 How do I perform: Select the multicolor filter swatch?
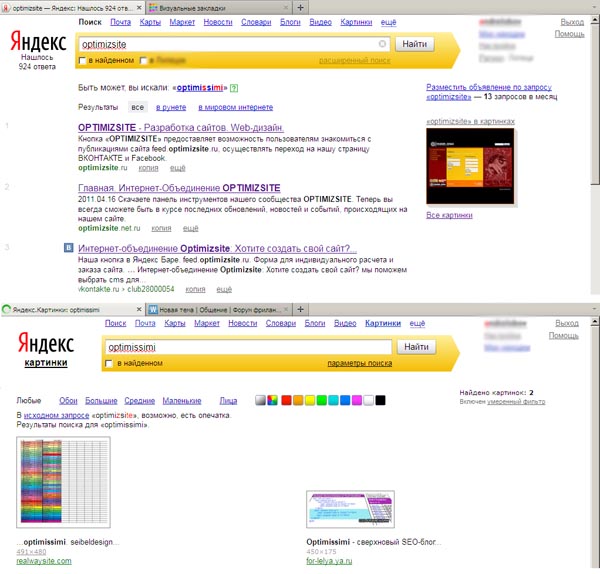pos(272,400)
